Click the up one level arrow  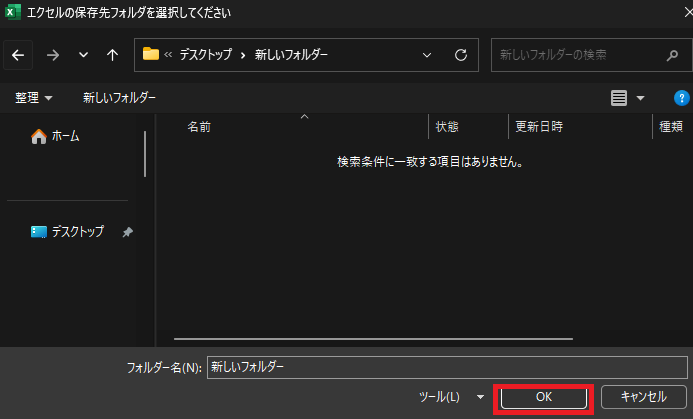(x=112, y=54)
